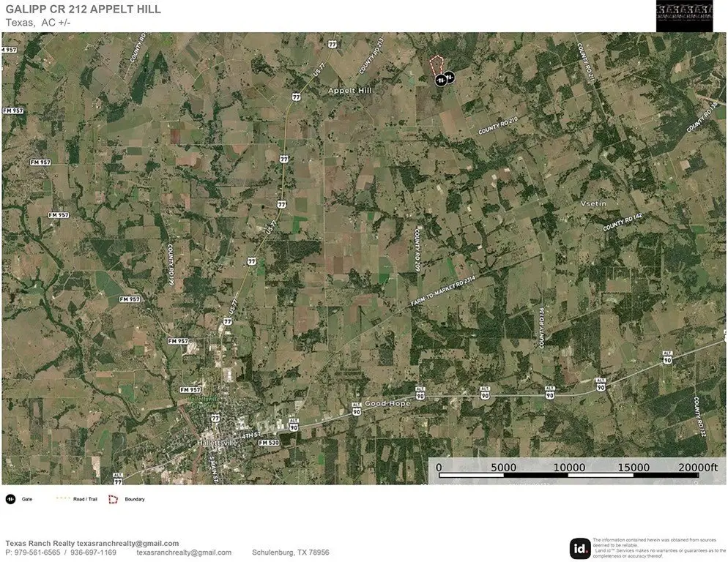The image size is (728, 562).
Task: Click the Road / Trail legend line
Action: tap(64, 499)
